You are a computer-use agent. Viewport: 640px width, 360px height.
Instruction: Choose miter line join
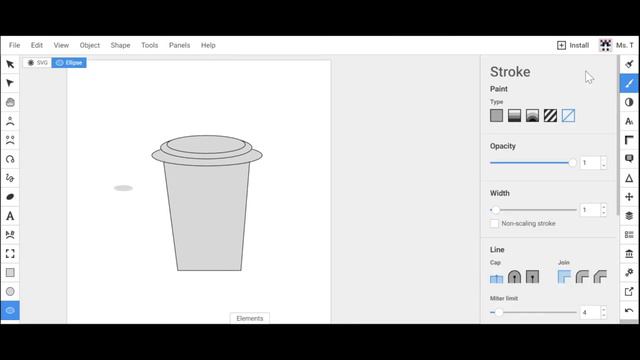point(564,277)
